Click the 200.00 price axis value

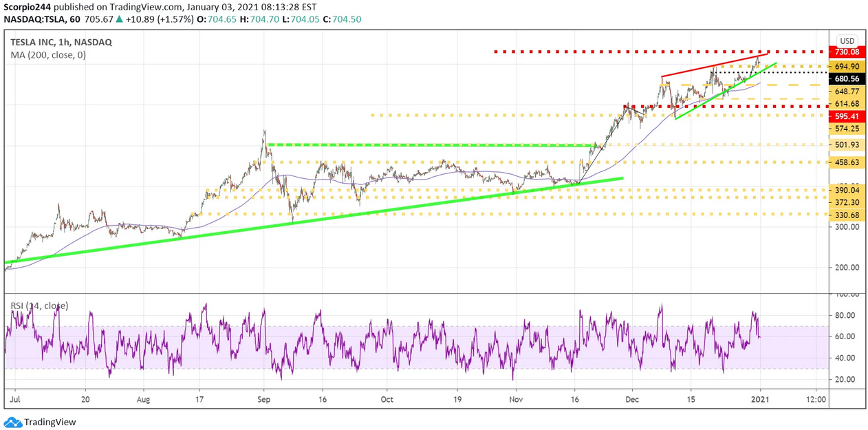847,268
